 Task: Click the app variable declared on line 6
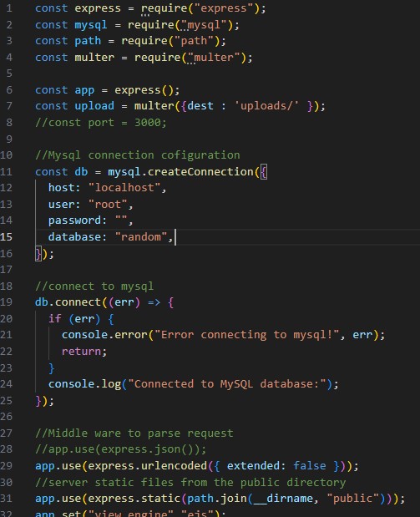pyautogui.click(x=84, y=90)
